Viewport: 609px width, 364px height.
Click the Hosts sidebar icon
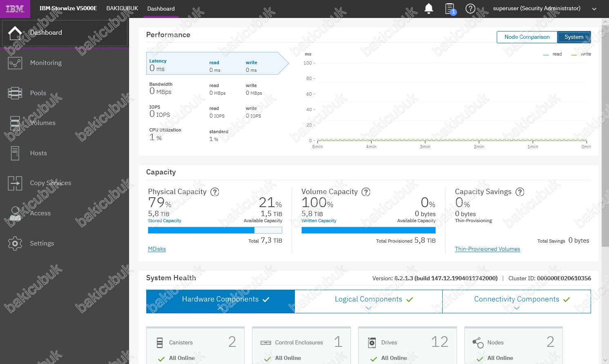15,153
